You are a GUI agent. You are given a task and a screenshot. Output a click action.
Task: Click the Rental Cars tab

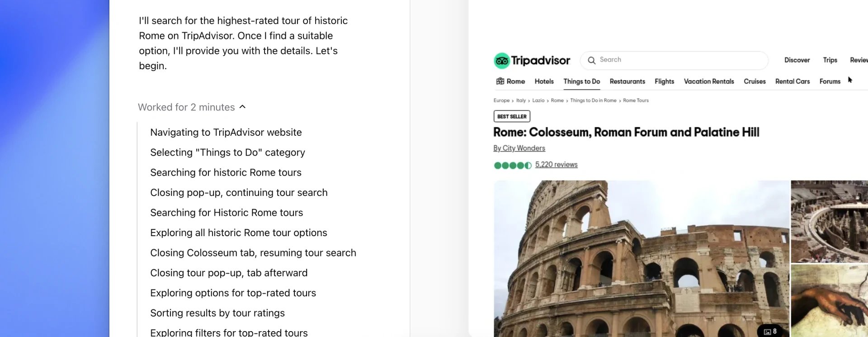(792, 81)
